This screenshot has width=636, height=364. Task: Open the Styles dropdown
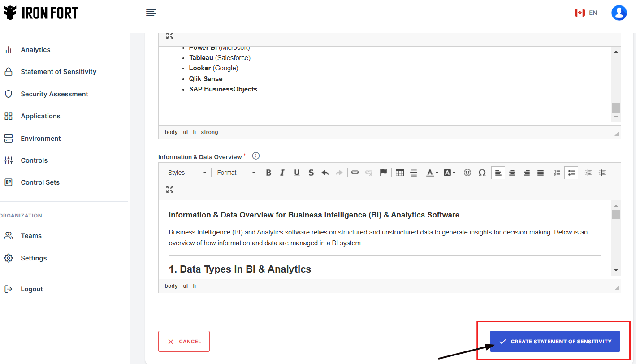click(x=187, y=173)
